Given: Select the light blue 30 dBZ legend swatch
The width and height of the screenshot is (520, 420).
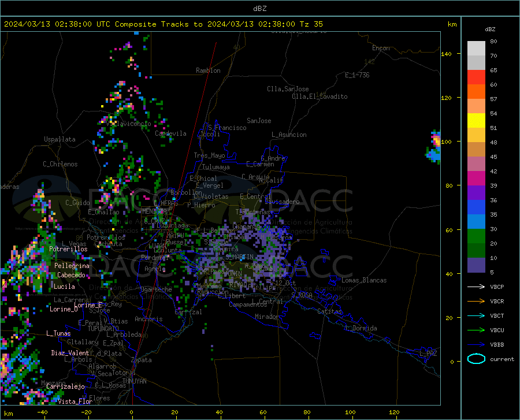Looking at the screenshot, I should [x=476, y=222].
